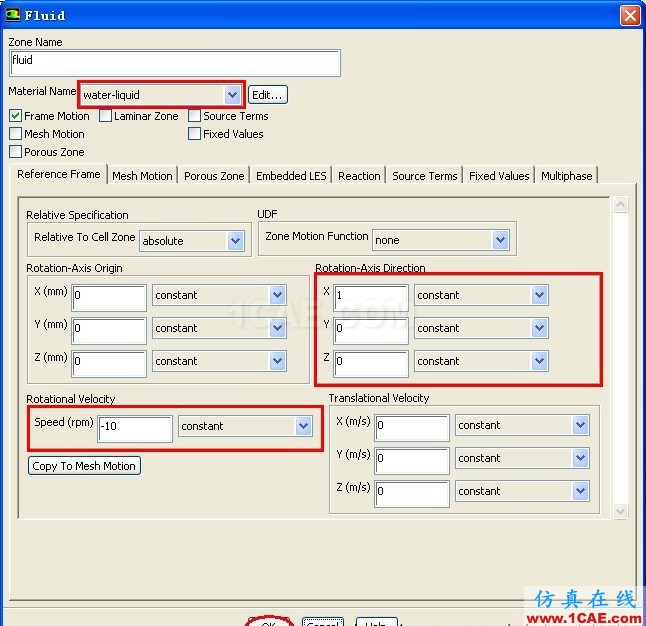Enable the Laminar Zone checkbox
The height and width of the screenshot is (626, 646).
[x=105, y=116]
